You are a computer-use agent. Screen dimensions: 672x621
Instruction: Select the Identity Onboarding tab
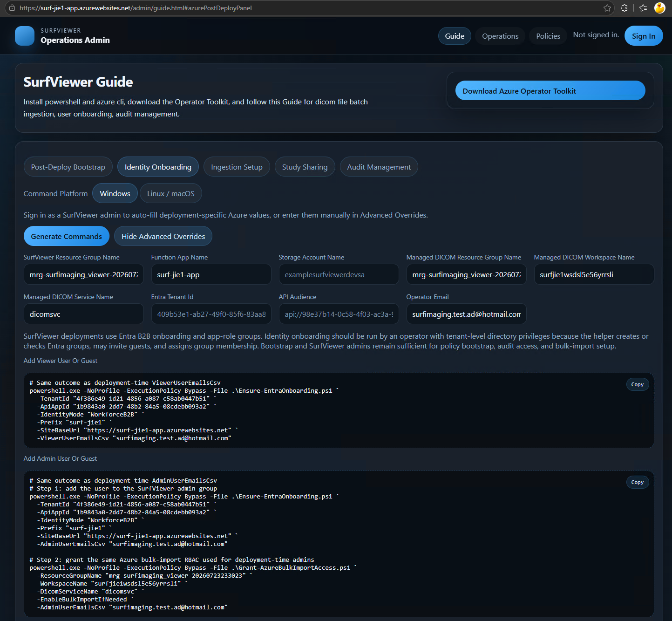[x=158, y=167]
